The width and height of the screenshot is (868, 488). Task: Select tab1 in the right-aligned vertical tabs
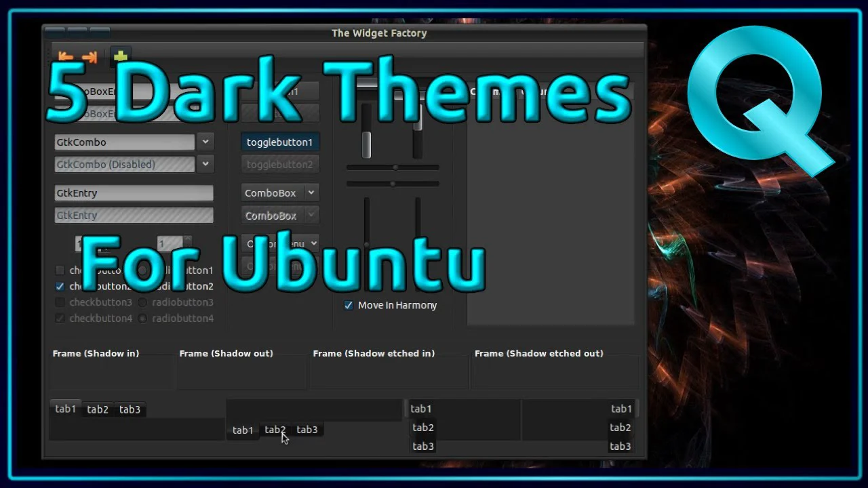(620, 409)
